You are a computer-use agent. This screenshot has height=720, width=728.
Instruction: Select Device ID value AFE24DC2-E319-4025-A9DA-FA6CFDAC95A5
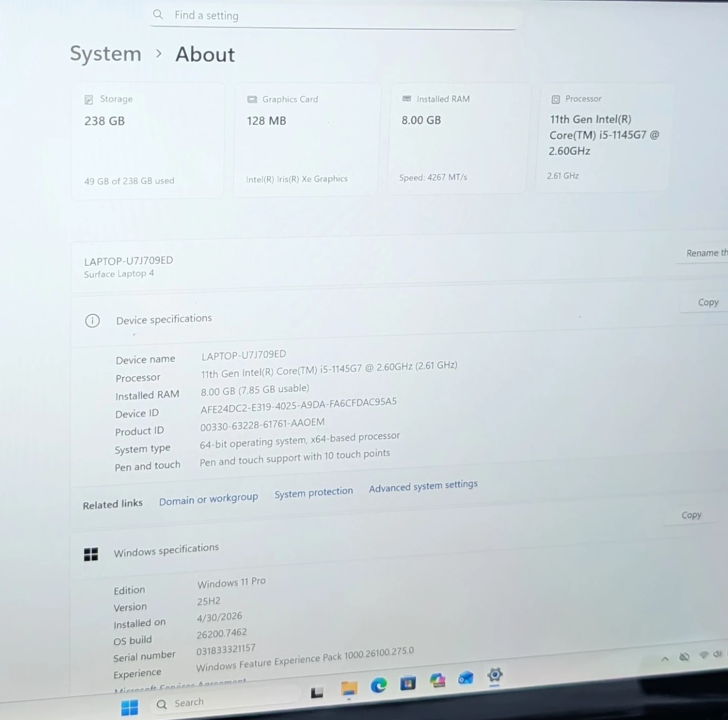point(298,405)
